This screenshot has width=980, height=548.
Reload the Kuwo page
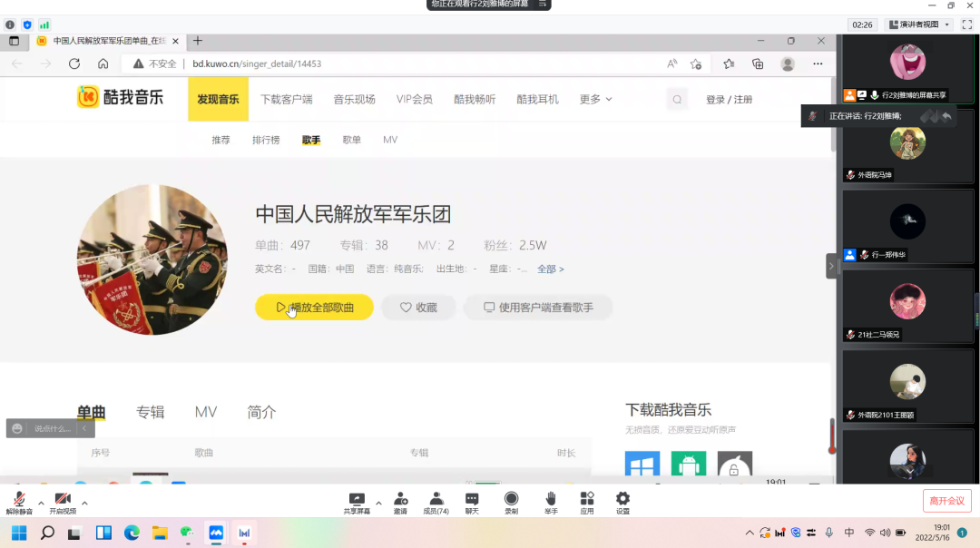click(x=74, y=64)
